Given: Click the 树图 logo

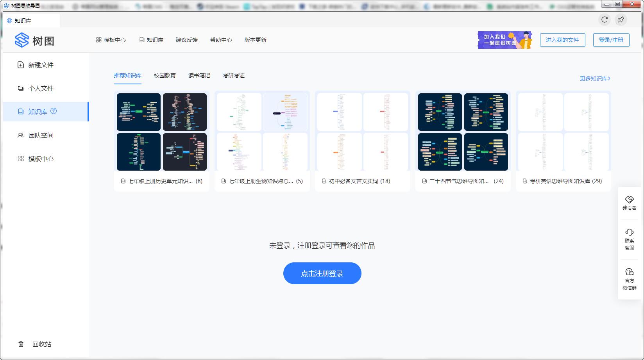Looking at the screenshot, I should 34,40.
